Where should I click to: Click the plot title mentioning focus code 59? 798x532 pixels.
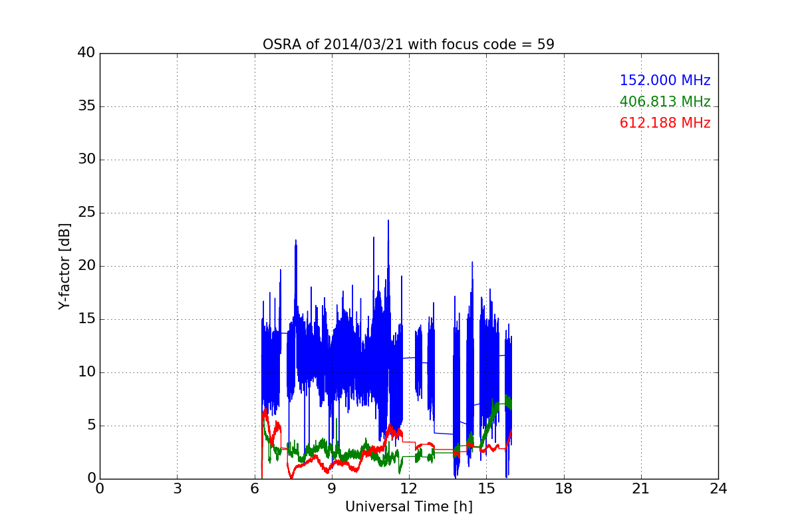coord(408,45)
